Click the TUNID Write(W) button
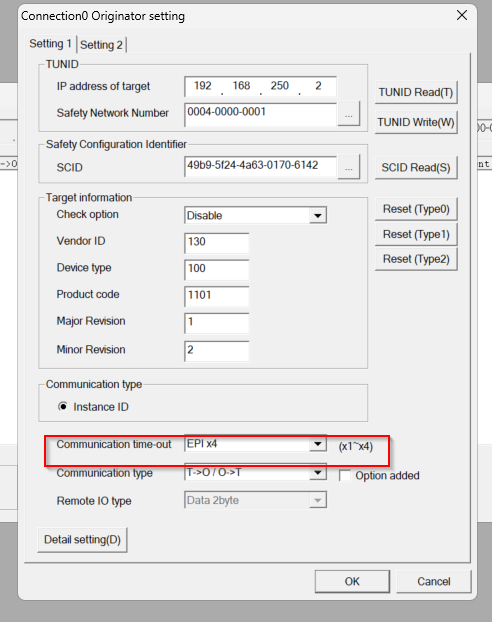Image resolution: width=492 pixels, height=622 pixels. click(416, 122)
